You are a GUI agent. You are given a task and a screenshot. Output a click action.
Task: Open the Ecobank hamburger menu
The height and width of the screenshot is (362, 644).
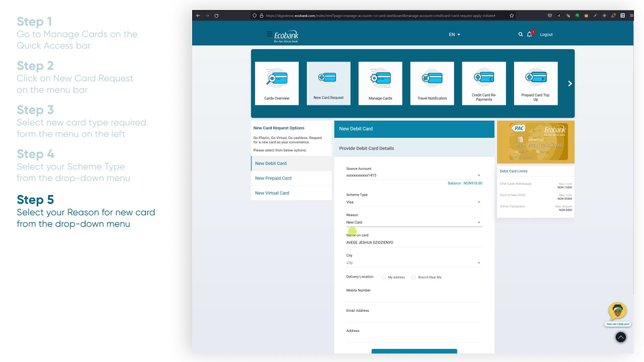pyautogui.click(x=269, y=34)
